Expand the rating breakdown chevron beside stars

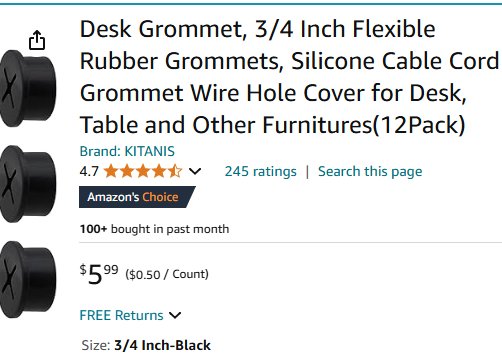[x=195, y=171]
